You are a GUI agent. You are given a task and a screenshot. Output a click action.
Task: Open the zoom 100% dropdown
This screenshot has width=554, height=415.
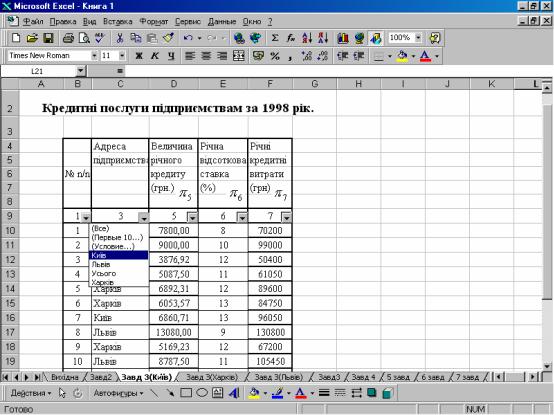[418, 37]
